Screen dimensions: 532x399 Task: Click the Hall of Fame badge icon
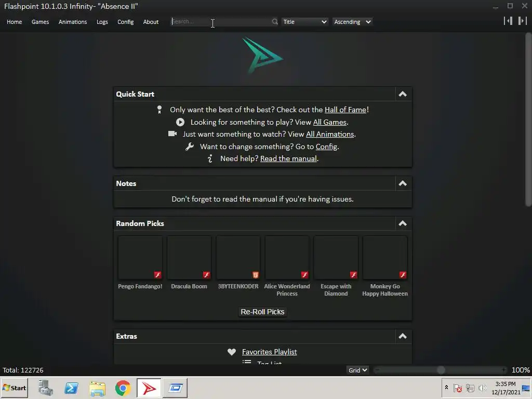click(x=159, y=110)
